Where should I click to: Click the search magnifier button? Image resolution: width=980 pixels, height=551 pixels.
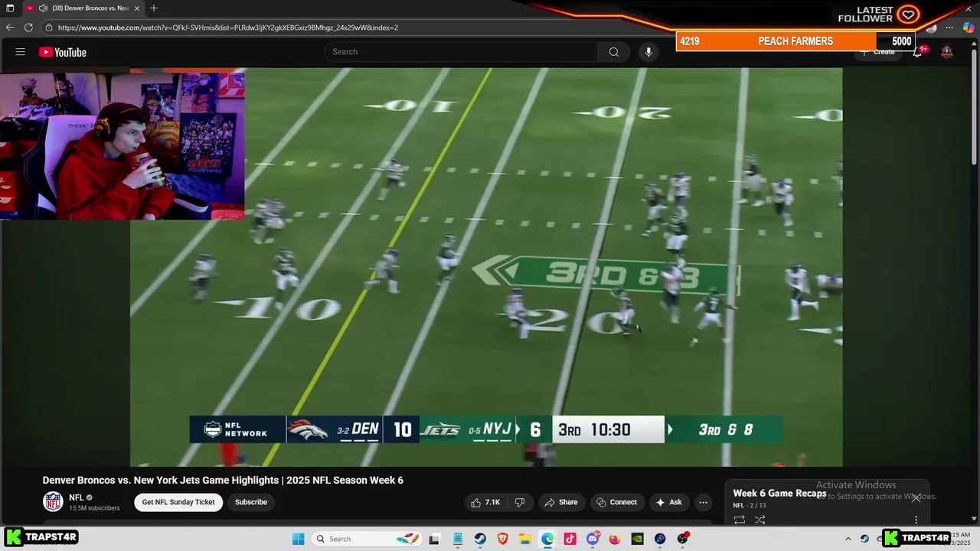(613, 52)
